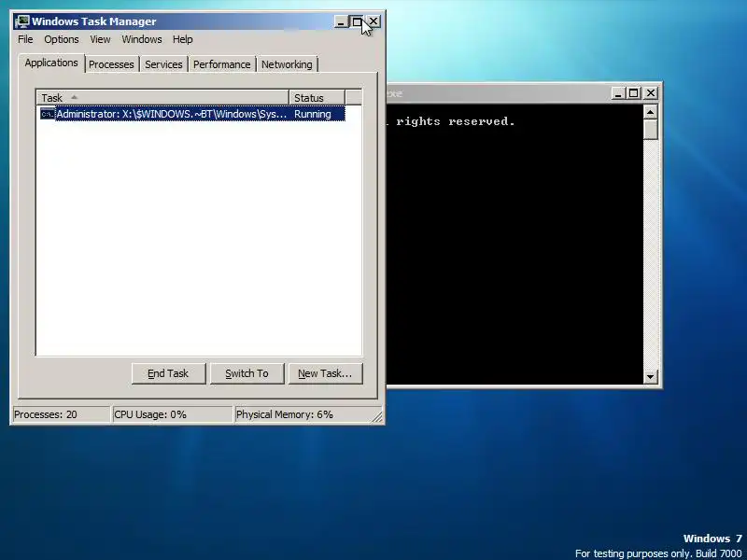Click the Switch To button
This screenshot has height=560, width=747.
[247, 374]
